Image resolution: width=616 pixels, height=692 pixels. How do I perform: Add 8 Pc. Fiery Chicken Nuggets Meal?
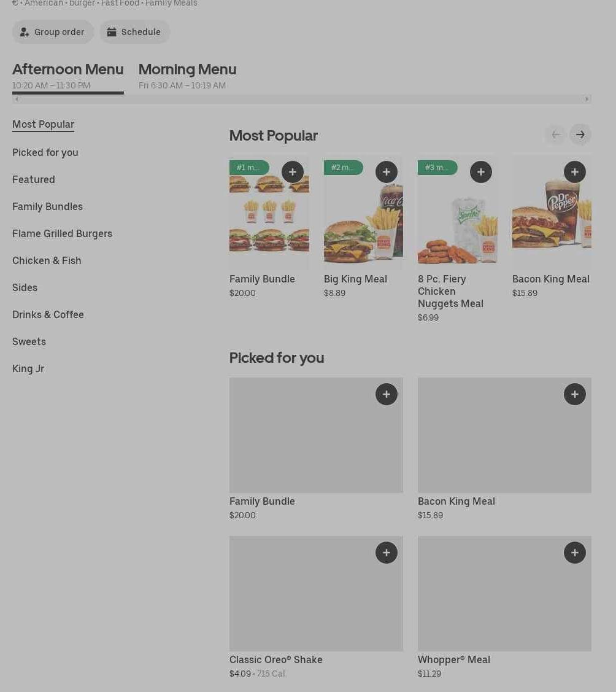(480, 172)
